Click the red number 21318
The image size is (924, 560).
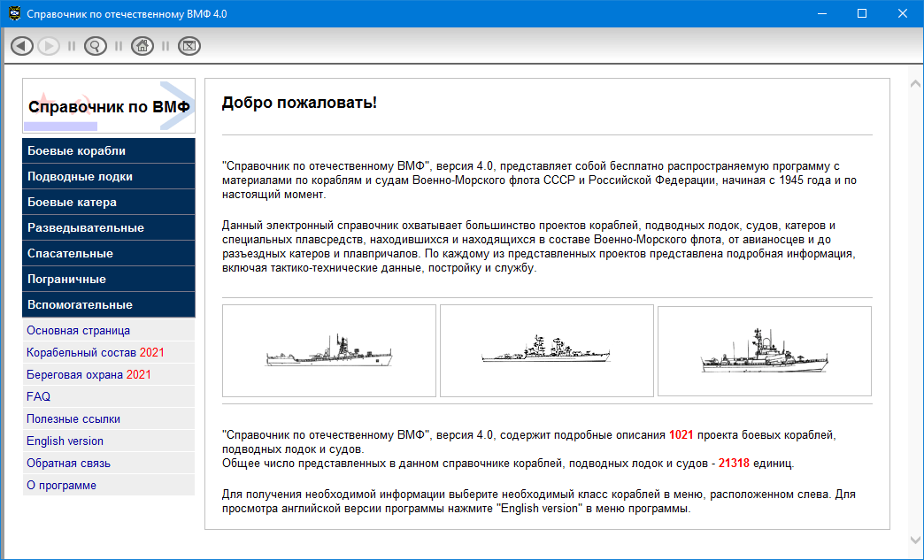click(x=734, y=464)
